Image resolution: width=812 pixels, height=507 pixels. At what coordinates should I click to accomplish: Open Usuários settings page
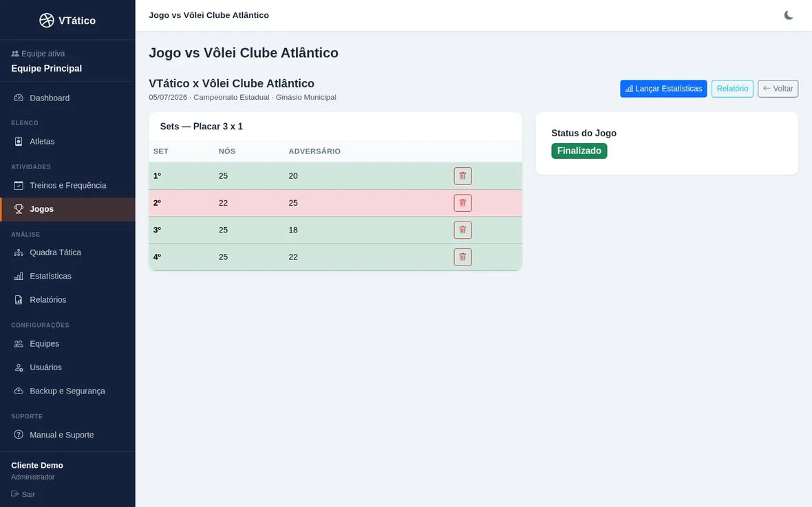[68, 367]
